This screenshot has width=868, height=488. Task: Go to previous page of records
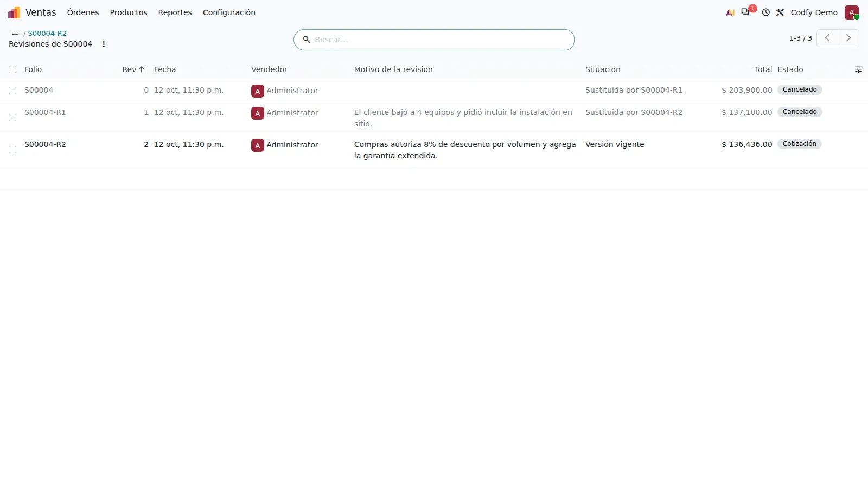tap(827, 38)
